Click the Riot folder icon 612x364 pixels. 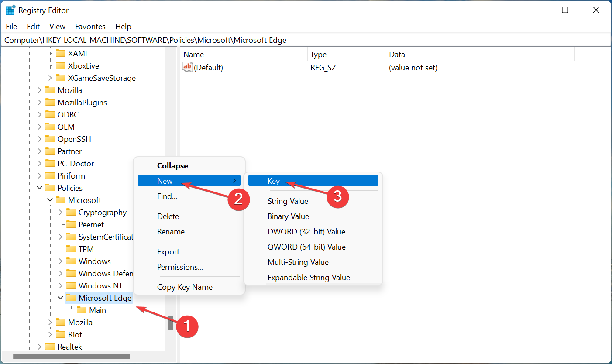[61, 335]
